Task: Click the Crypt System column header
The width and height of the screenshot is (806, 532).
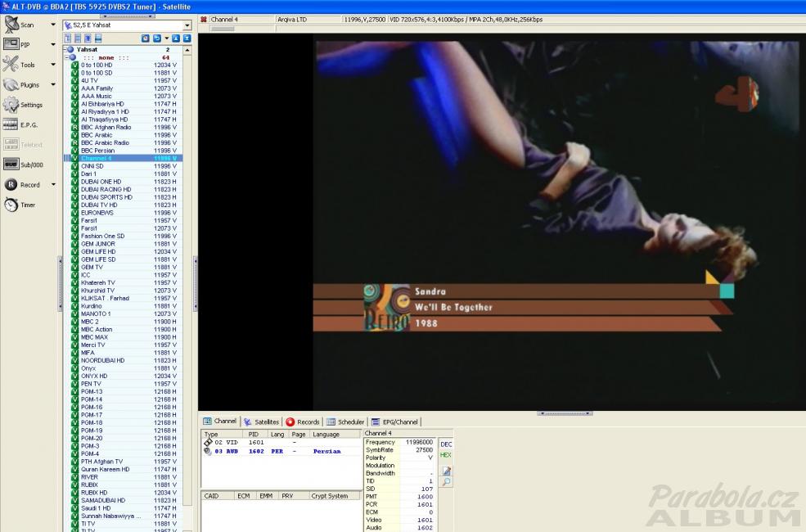Action: pos(335,496)
